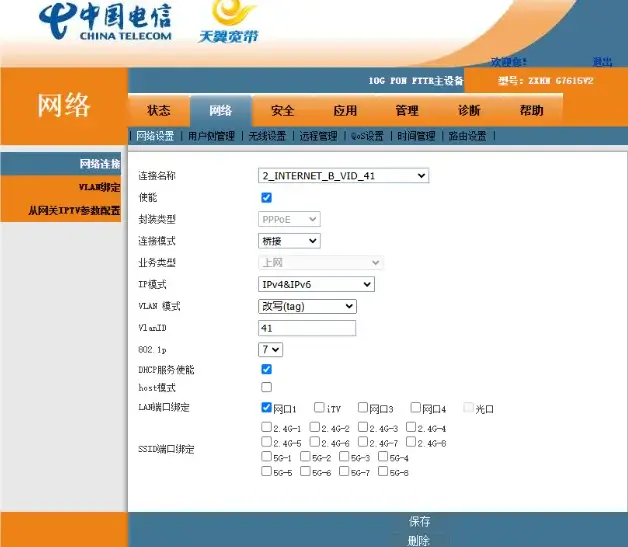Image resolution: width=628 pixels, height=547 pixels.
Task: Click the 型号: ZXHN G7615V2 text
Action: coord(545,81)
